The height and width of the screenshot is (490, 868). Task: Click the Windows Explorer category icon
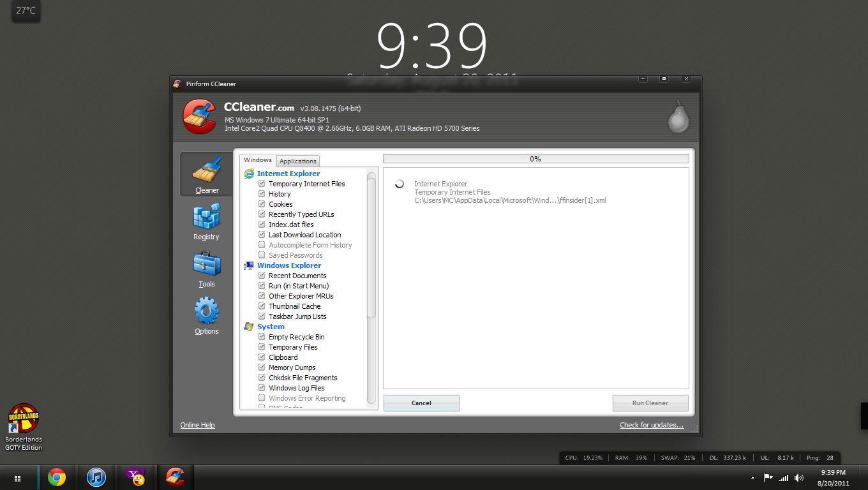pos(249,265)
